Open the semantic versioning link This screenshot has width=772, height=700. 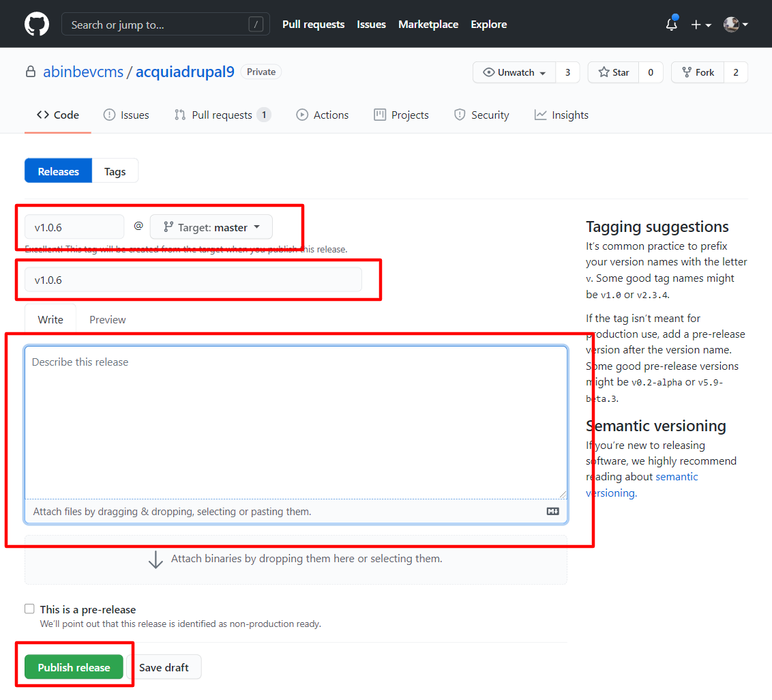642,484
